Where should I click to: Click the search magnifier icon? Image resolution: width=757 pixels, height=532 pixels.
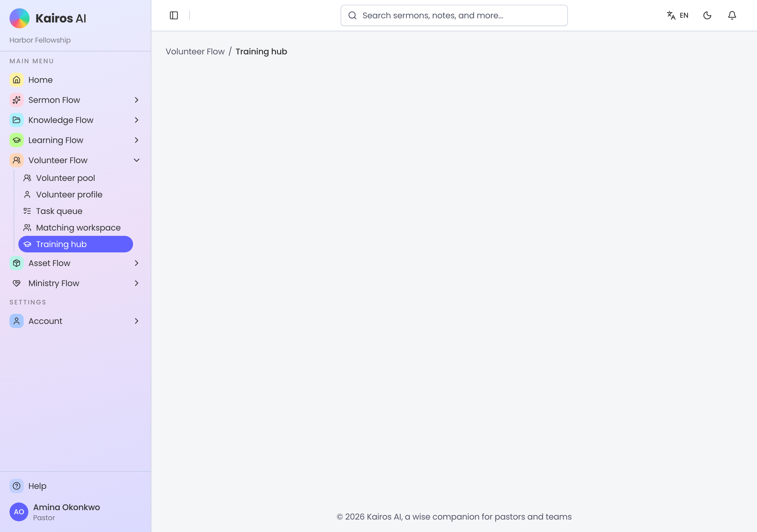[352, 15]
